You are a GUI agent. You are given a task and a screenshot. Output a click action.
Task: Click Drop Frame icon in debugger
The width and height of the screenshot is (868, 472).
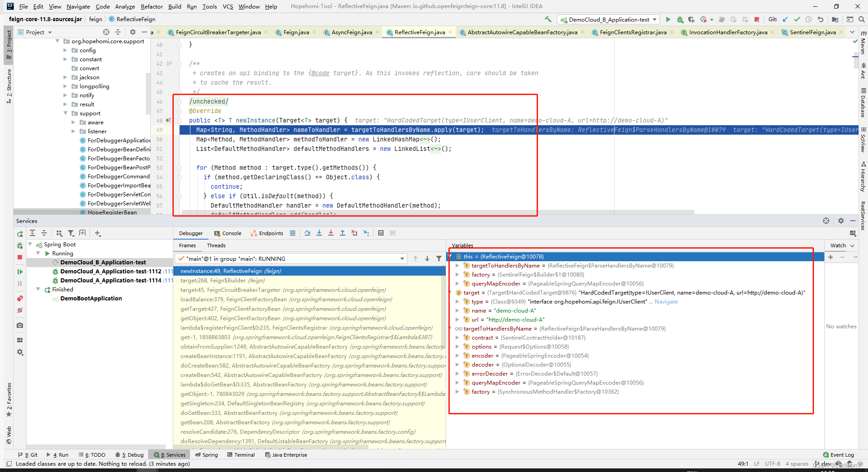click(354, 233)
